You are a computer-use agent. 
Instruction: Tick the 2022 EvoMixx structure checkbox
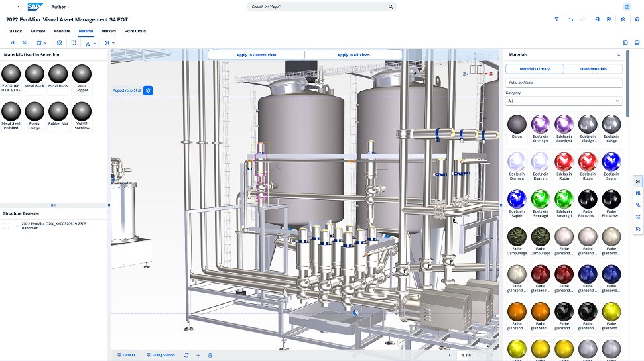[6, 226]
